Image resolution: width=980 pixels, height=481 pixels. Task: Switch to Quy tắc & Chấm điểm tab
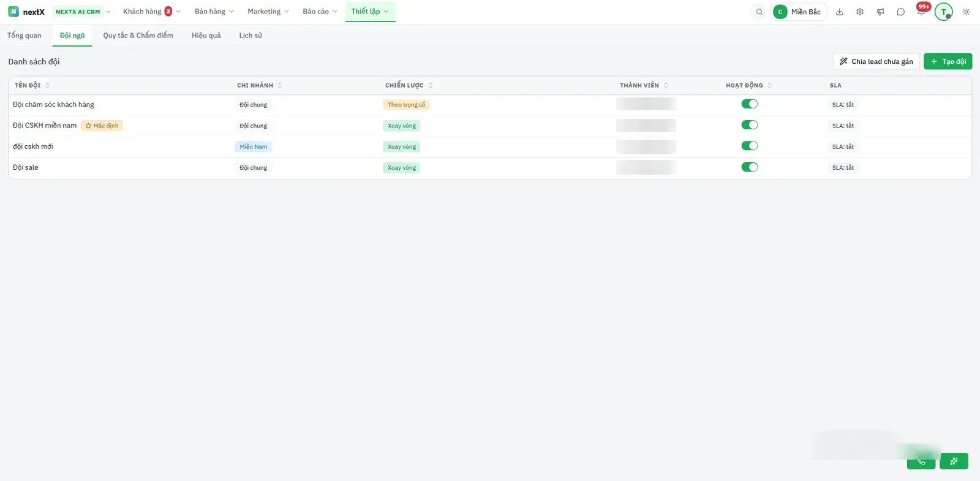click(x=138, y=36)
